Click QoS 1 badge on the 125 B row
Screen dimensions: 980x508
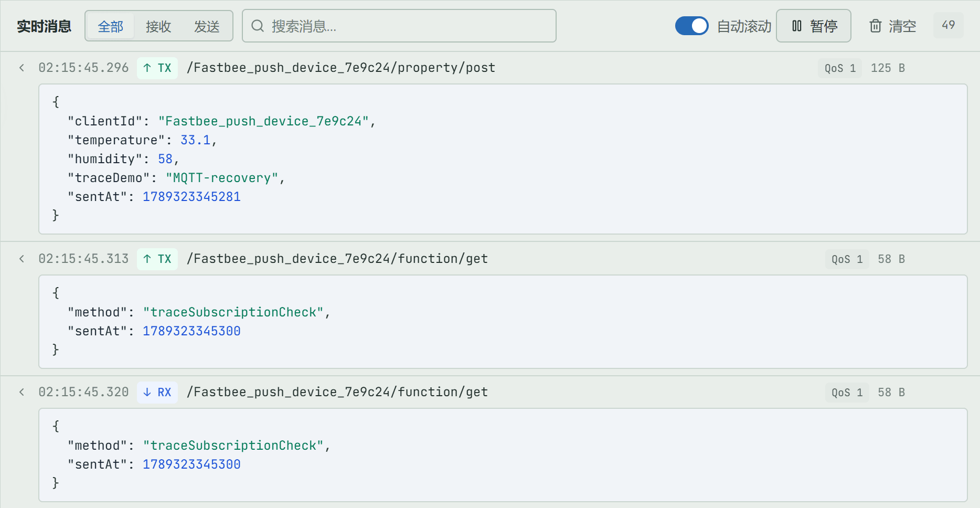click(x=840, y=68)
